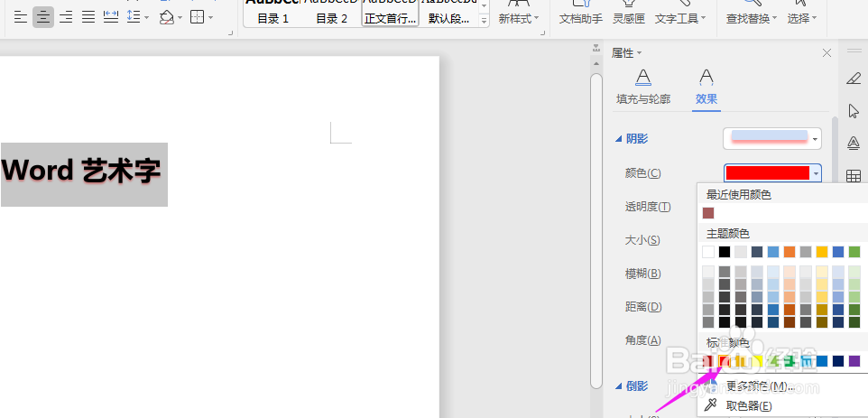Select purple in standard colors row
Screen dimensions: 868x418
[x=854, y=361]
